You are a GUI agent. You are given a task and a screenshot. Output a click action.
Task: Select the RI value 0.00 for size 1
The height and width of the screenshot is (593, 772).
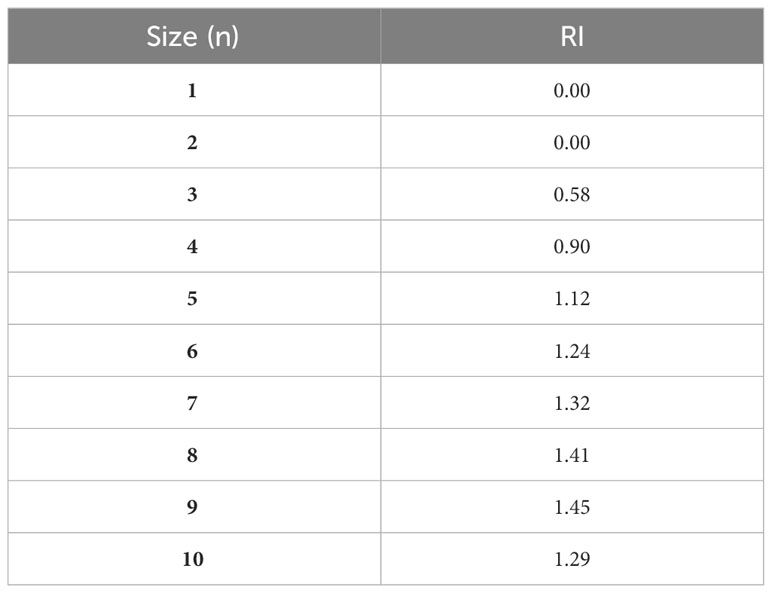[x=574, y=91]
